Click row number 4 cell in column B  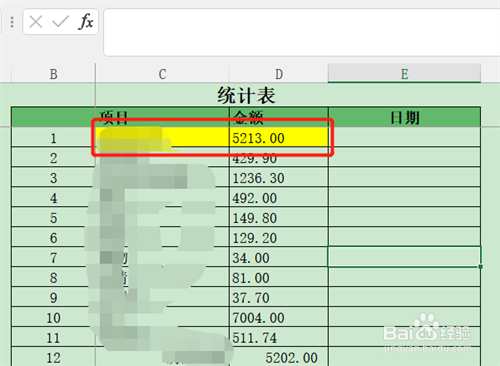pyautogui.click(x=53, y=198)
